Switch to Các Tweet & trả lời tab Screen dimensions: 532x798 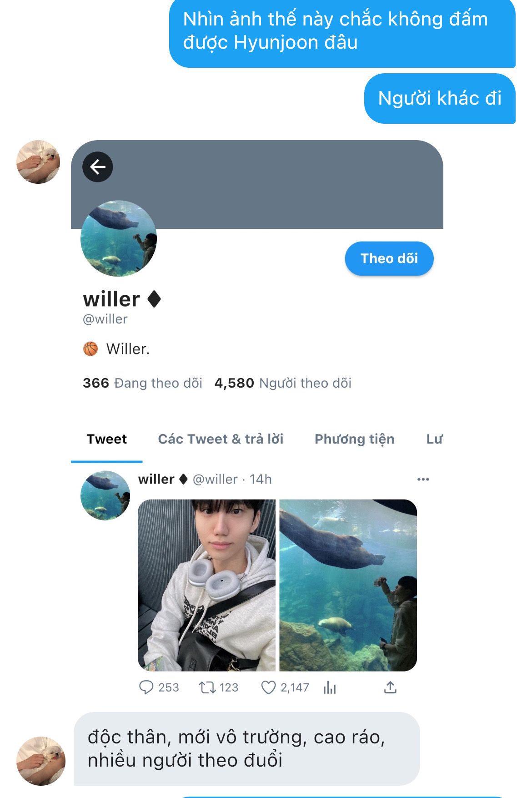point(221,439)
